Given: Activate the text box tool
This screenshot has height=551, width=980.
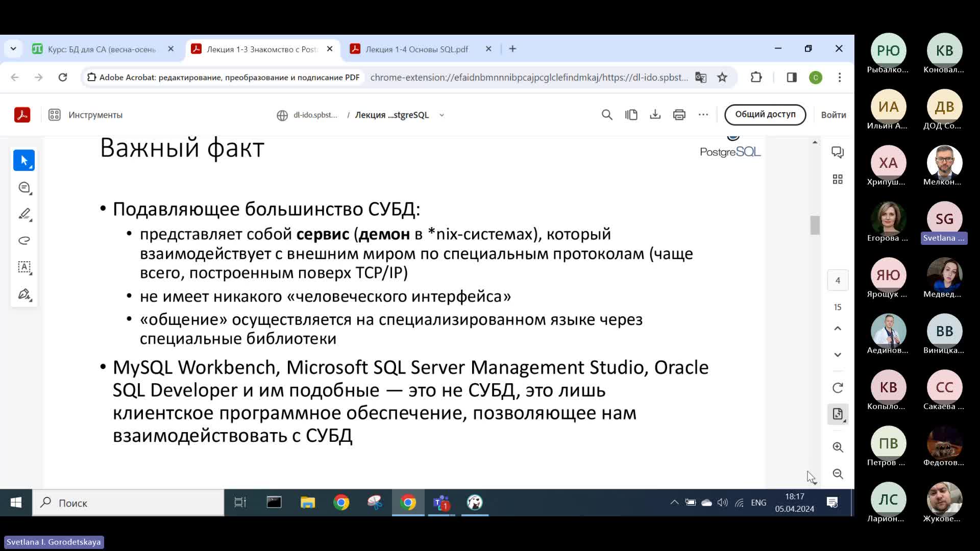Looking at the screenshot, I should tap(24, 267).
